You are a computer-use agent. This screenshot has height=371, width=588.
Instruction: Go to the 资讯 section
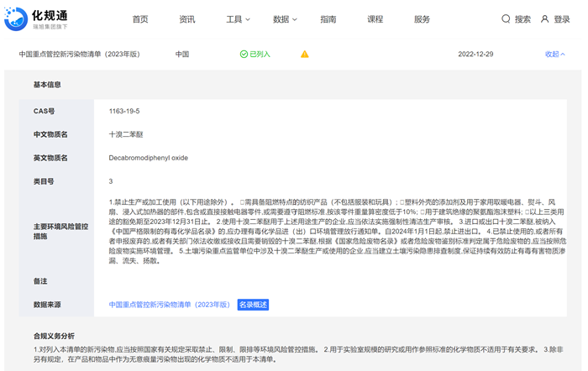point(186,19)
